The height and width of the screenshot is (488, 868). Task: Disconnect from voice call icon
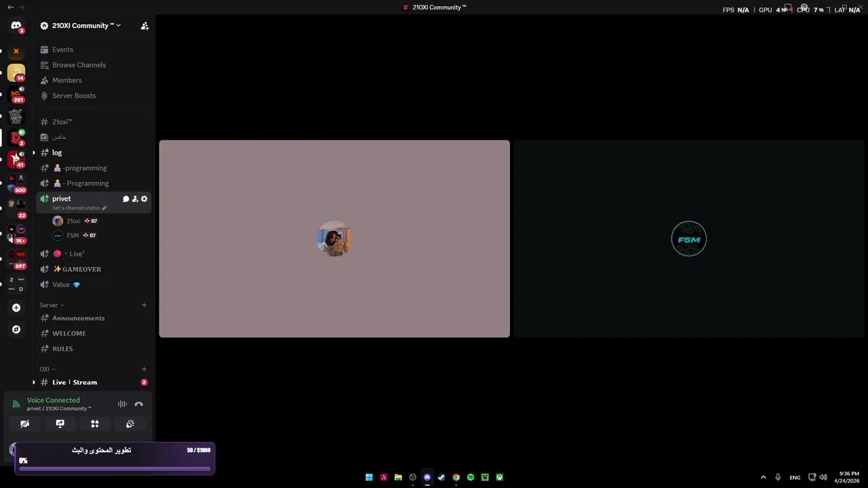tap(138, 404)
